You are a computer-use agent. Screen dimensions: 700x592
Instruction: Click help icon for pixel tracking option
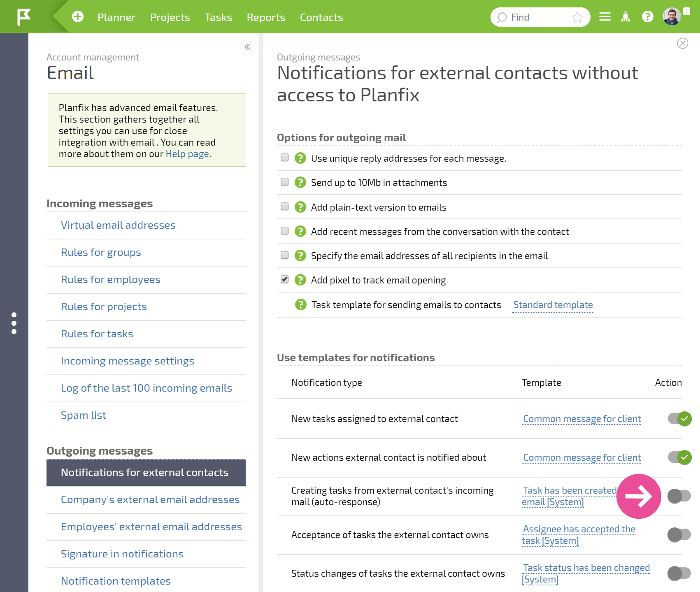[300, 280]
